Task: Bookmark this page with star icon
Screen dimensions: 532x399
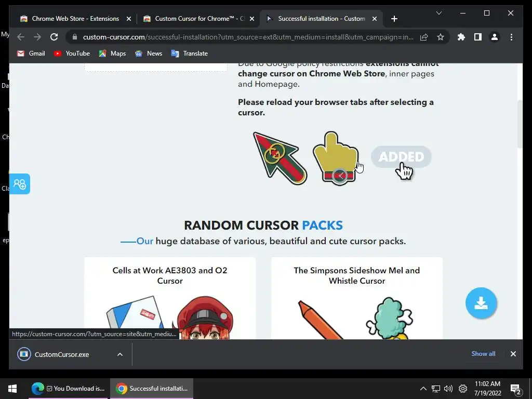Action: pos(441,37)
